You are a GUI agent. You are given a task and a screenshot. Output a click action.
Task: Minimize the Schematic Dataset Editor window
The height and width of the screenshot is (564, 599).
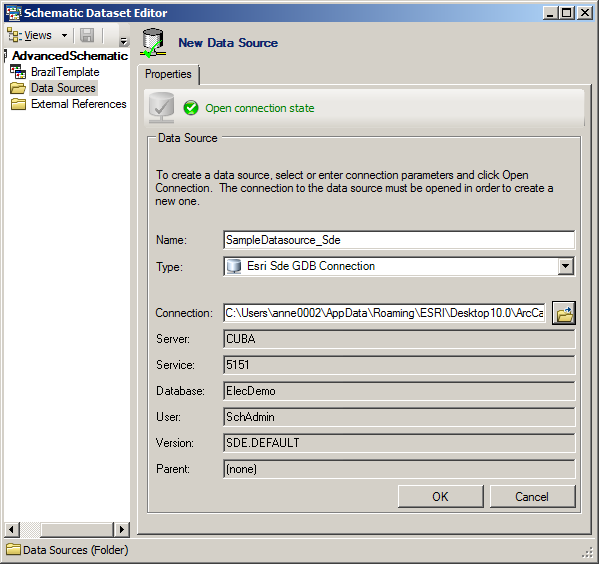point(550,13)
